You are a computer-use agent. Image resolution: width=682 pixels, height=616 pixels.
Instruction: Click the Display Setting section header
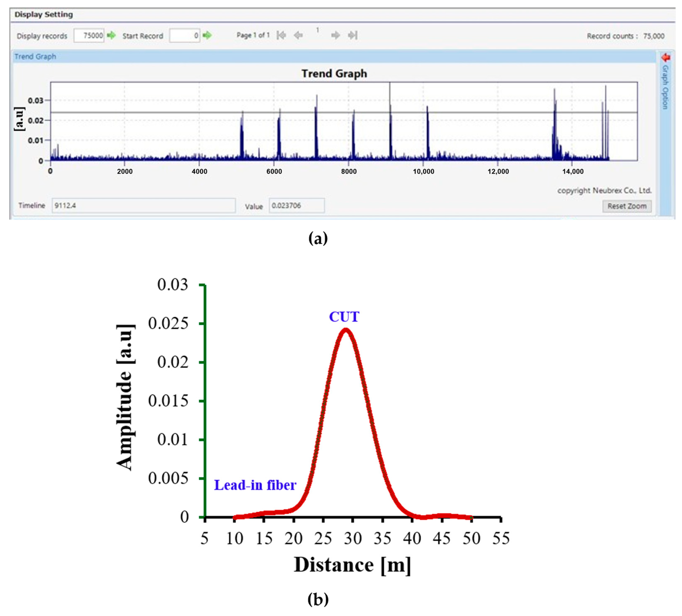[44, 15]
